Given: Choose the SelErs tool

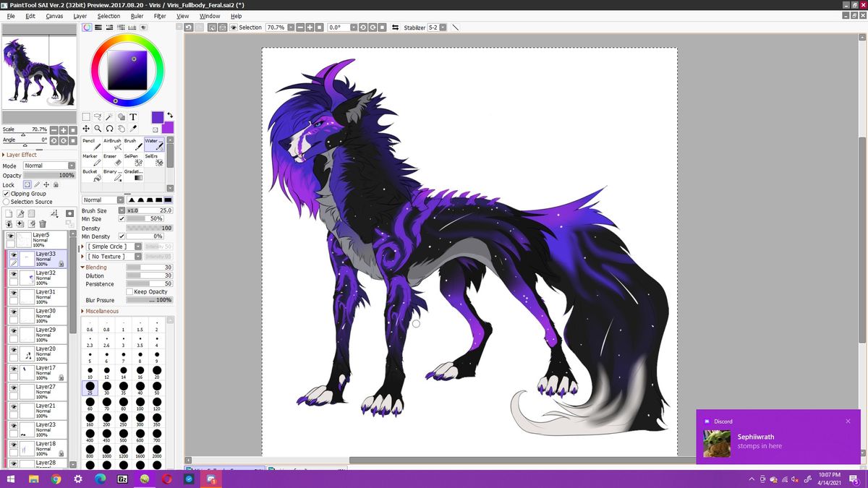Looking at the screenshot, I should pyautogui.click(x=153, y=160).
